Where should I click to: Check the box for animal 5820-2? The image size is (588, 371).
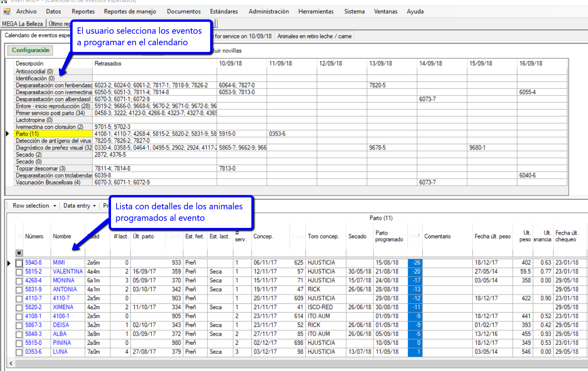coord(19,308)
